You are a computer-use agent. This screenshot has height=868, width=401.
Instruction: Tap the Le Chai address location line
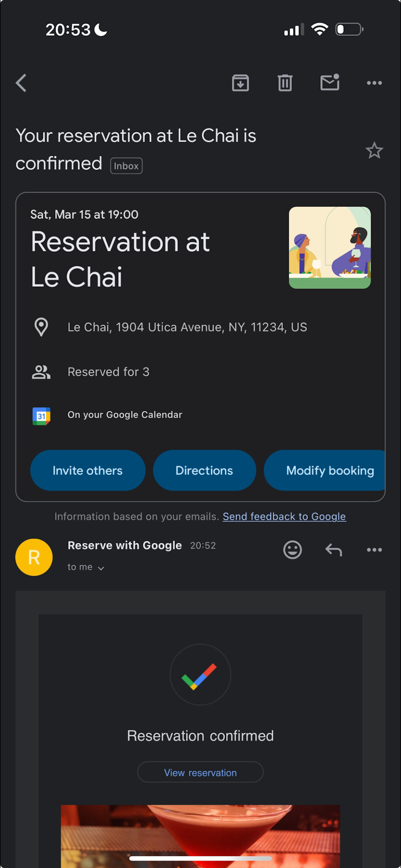(x=187, y=327)
